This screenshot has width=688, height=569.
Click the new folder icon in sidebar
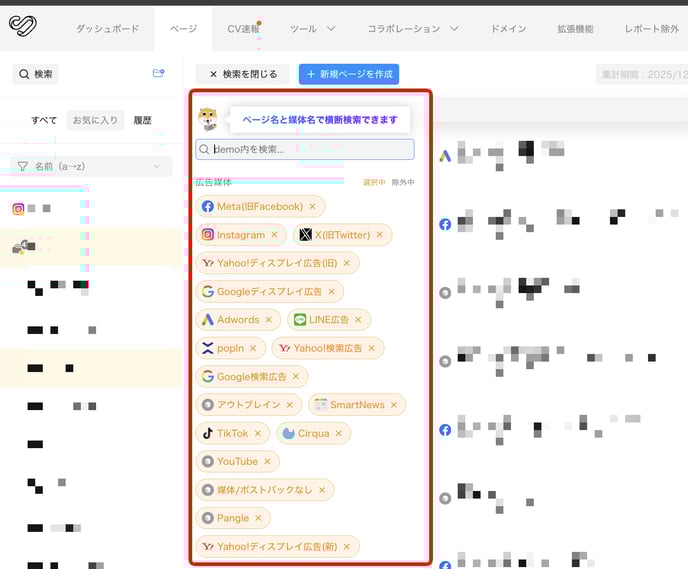pyautogui.click(x=158, y=73)
